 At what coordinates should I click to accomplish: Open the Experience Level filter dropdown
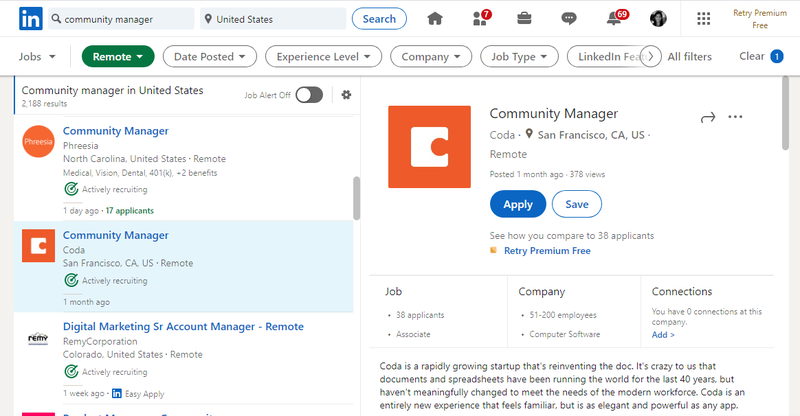[x=323, y=57]
